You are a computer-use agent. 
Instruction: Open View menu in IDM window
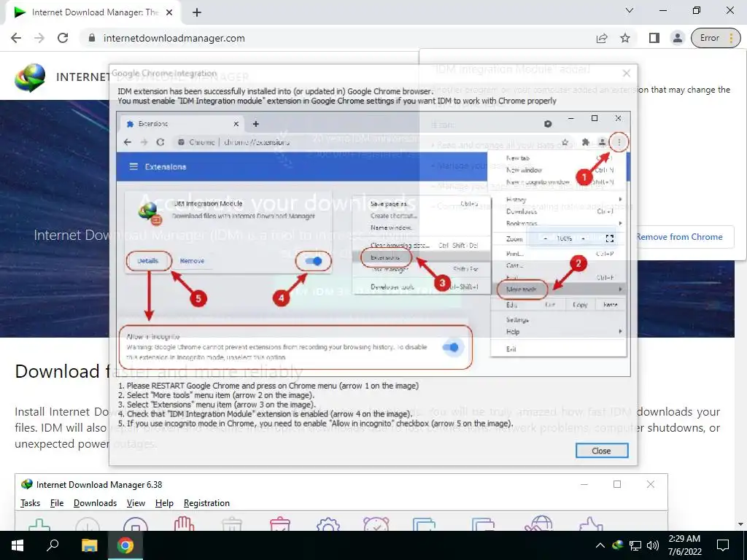pyautogui.click(x=136, y=503)
